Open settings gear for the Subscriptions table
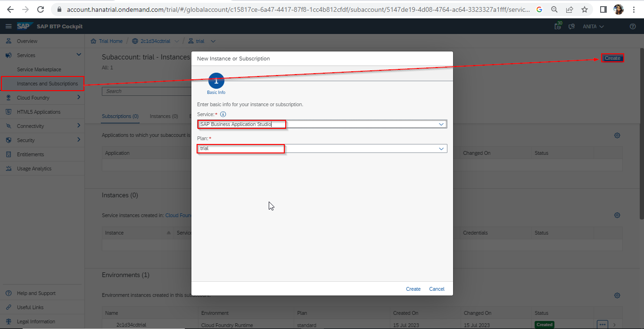 [x=617, y=135]
